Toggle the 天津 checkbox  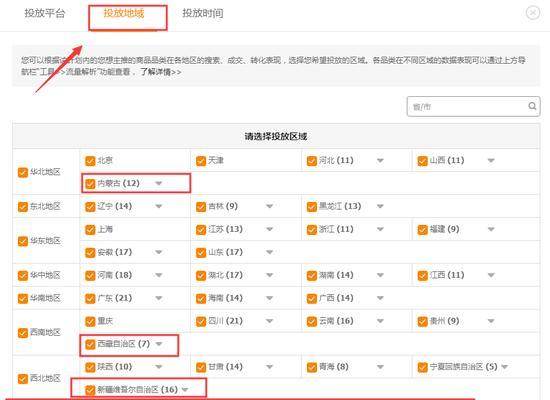pos(201,161)
